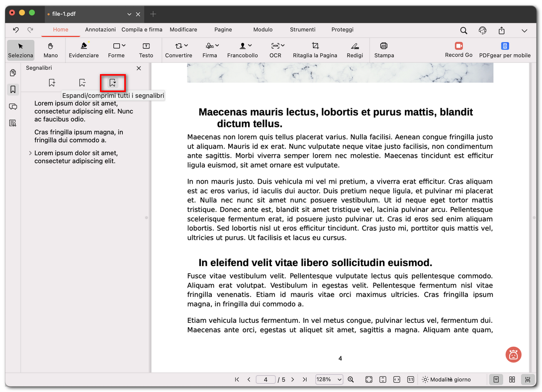Screen dimensions: 542x392
Task: Switch to the Annotazioni tab
Action: tap(100, 29)
